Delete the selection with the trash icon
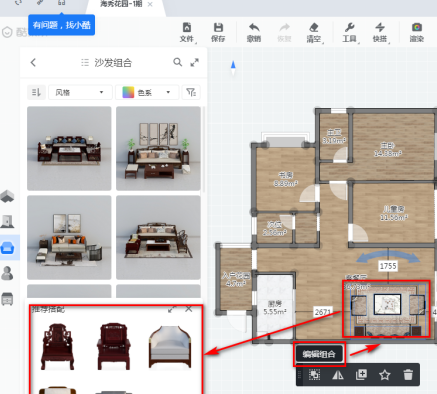 point(408,375)
